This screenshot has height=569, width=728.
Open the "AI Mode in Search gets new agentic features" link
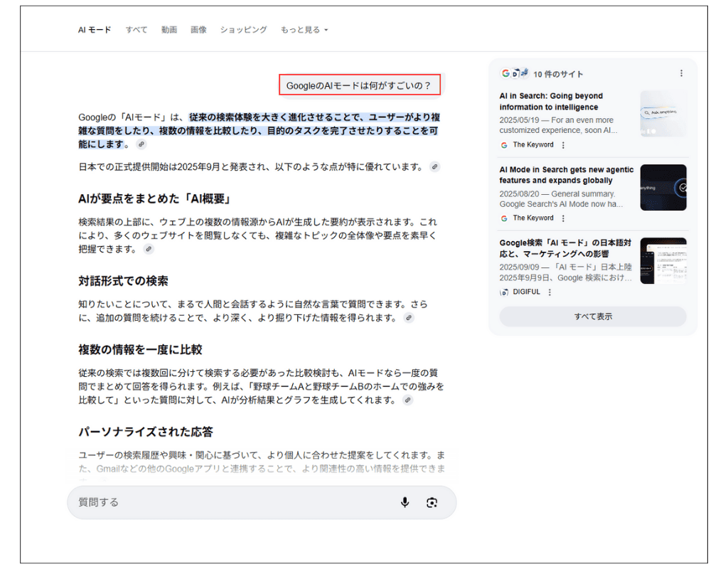[566, 175]
